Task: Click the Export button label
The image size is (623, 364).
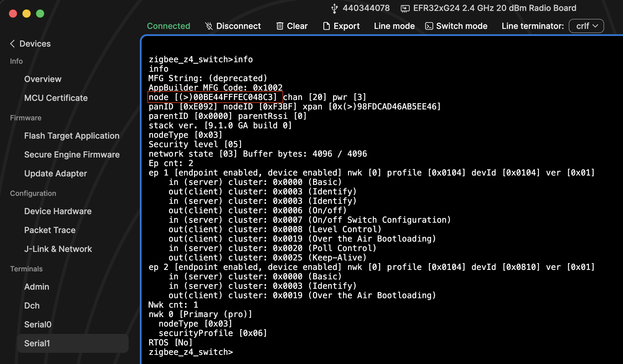Action: click(347, 26)
